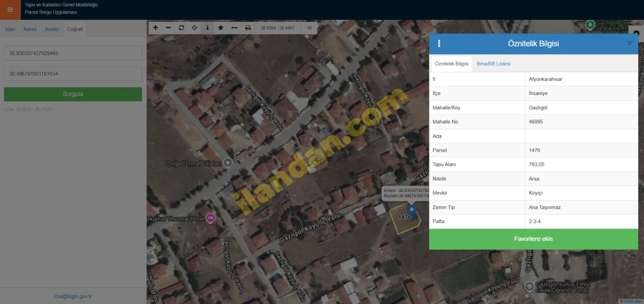644x304 pixels.
Task: Click the Gazlıgöl Mahalle/Köy value
Action: tap(582, 107)
